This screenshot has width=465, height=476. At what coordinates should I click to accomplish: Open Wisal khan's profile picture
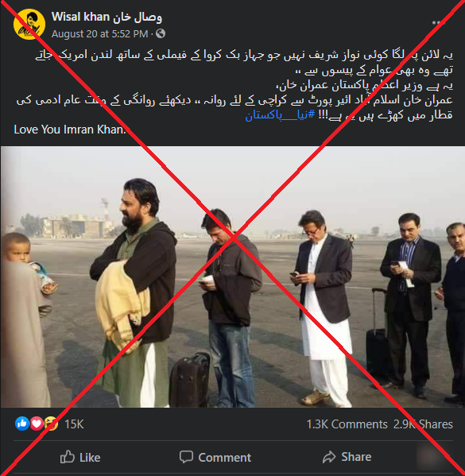(x=29, y=25)
